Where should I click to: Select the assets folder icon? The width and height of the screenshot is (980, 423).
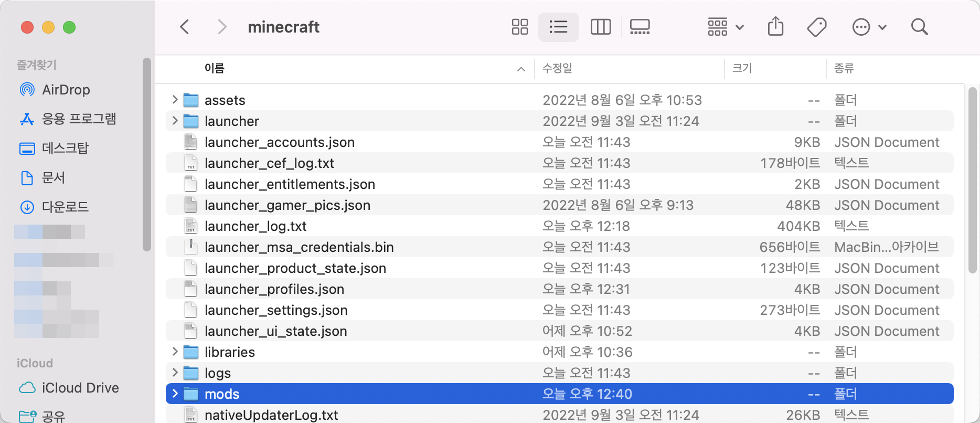coord(191,100)
